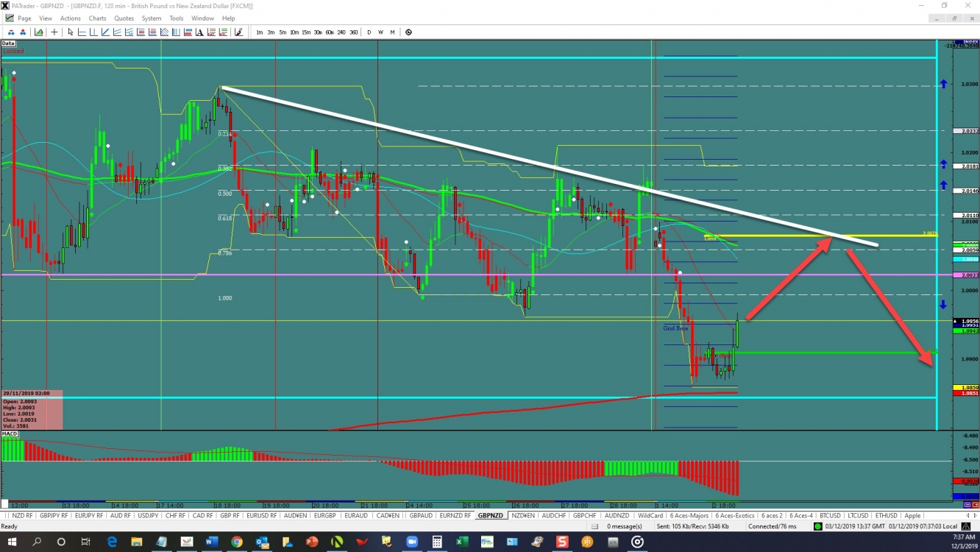Click the 'Data' label at chart top-left
980x552 pixels.
pyautogui.click(x=8, y=43)
